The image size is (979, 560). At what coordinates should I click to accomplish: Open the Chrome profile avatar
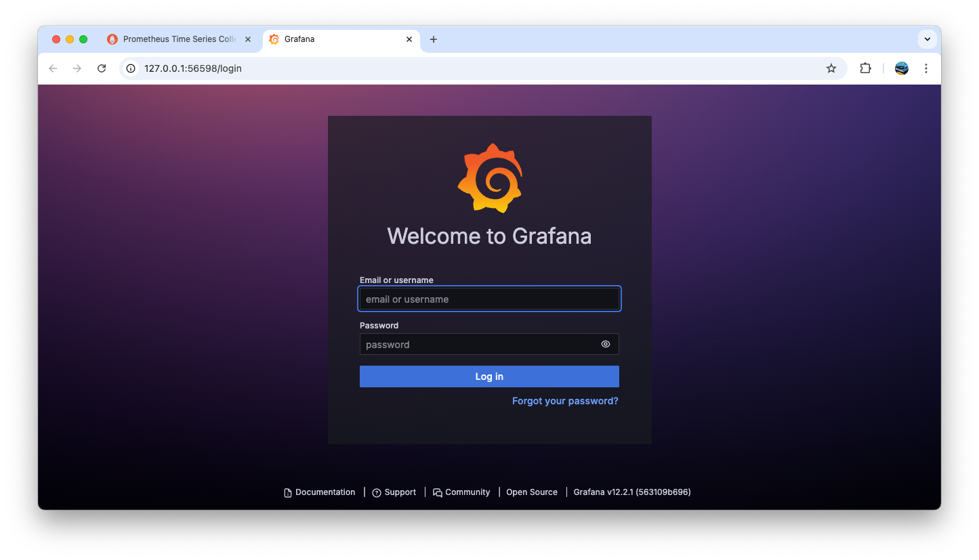[902, 68]
